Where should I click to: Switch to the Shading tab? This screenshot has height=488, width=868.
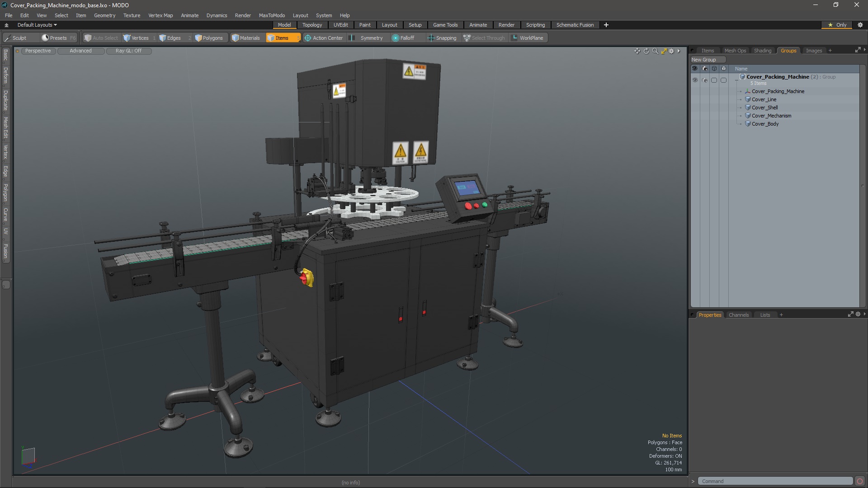pos(762,51)
